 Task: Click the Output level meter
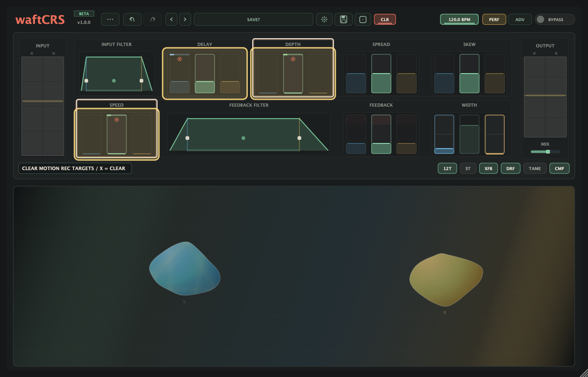coord(545,97)
